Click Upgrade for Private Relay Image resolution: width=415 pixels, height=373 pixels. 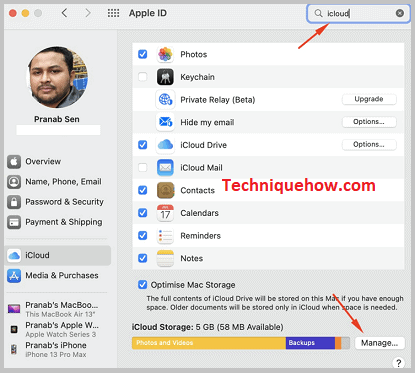[369, 99]
